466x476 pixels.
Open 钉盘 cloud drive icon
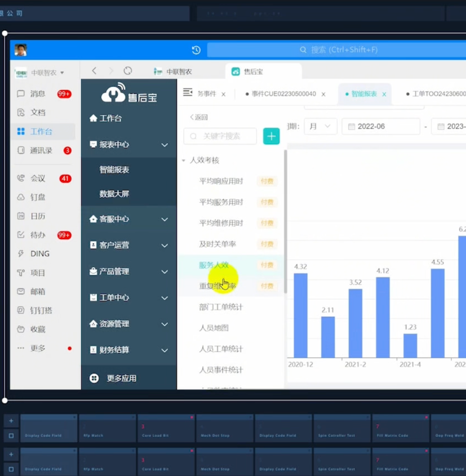point(21,197)
